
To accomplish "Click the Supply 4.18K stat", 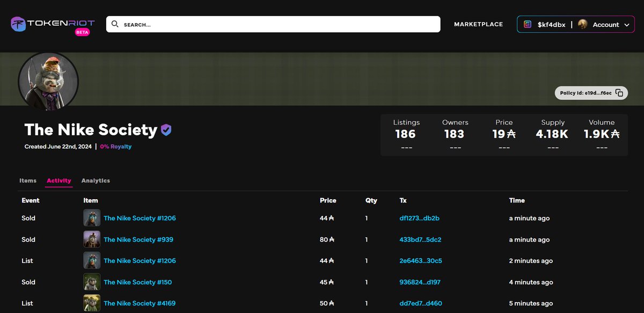I will click(552, 135).
